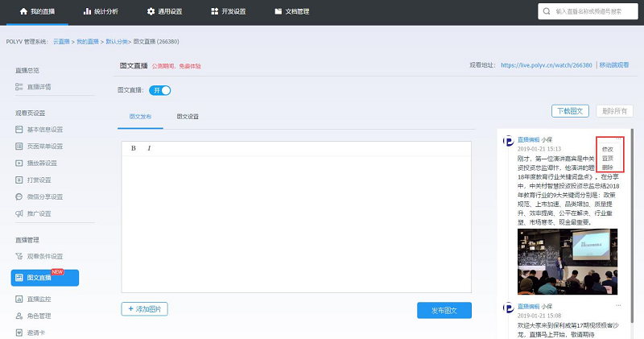Choose 删除 in the post menu
Viewport: 644px width, 339px height.
[x=608, y=167]
